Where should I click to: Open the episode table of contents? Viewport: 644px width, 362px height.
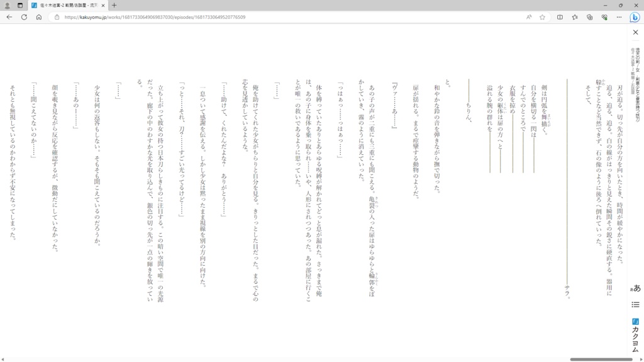coord(635,305)
